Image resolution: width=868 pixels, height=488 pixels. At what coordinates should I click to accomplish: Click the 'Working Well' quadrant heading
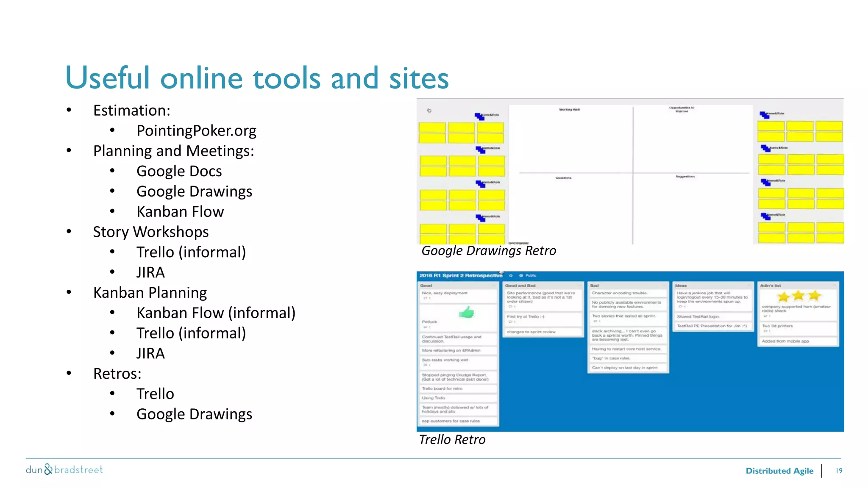tap(569, 110)
